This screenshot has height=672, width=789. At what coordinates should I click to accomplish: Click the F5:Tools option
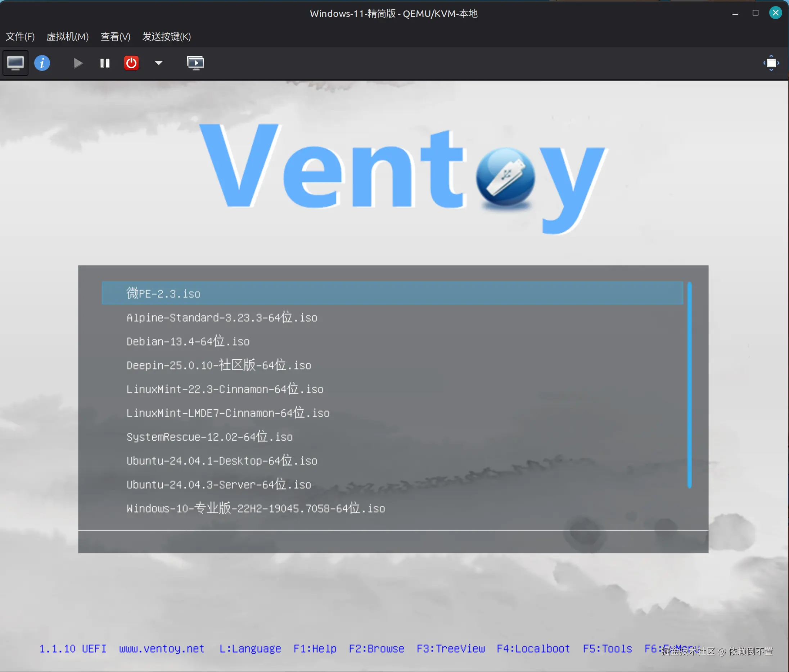tap(607, 648)
